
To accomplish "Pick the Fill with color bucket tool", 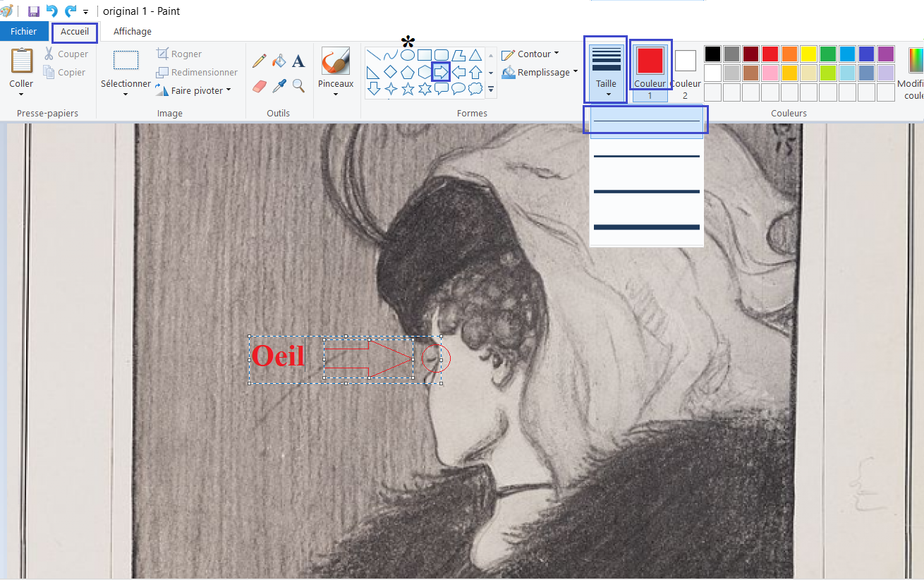I will 279,61.
